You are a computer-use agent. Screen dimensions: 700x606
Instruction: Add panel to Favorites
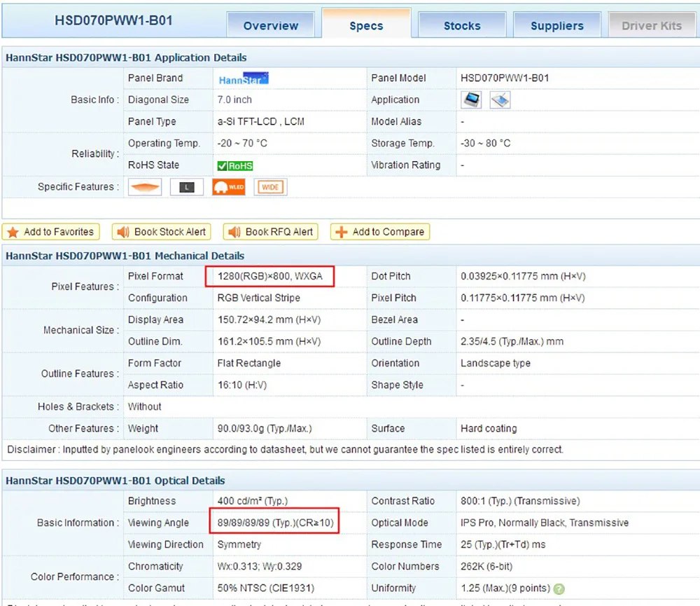51,232
